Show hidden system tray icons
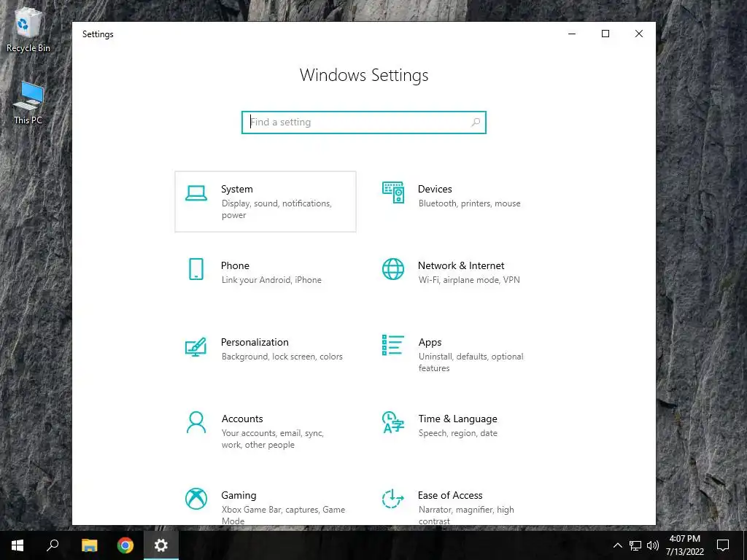 [617, 545]
